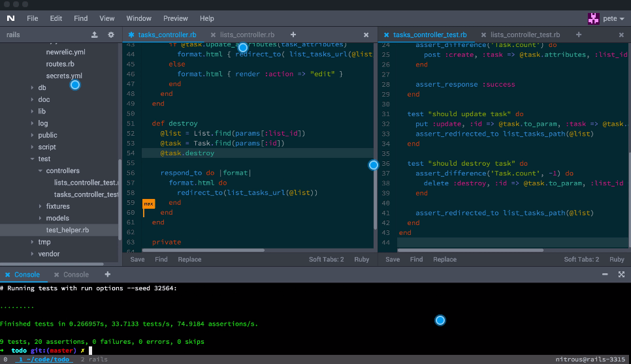Toggle Soft Tabs: 2 in right editor

point(581,259)
